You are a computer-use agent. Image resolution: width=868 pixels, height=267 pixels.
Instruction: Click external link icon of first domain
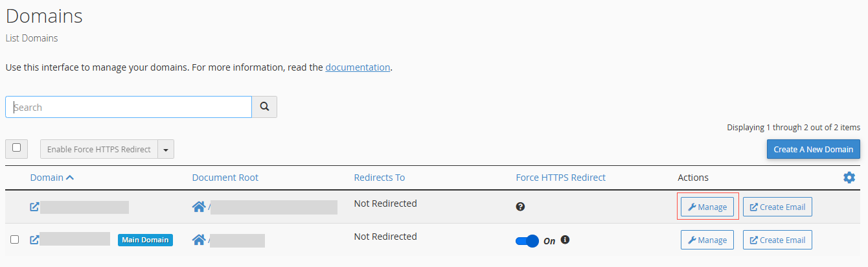[x=34, y=207]
